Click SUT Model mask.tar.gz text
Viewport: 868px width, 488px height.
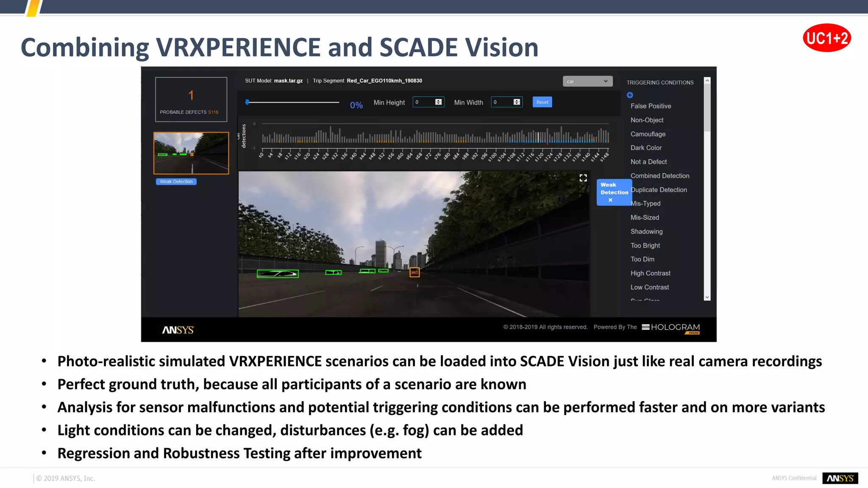click(x=274, y=80)
